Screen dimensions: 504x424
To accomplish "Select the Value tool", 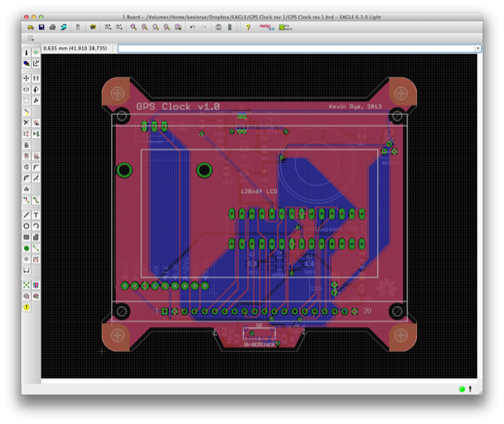I will click(x=36, y=156).
